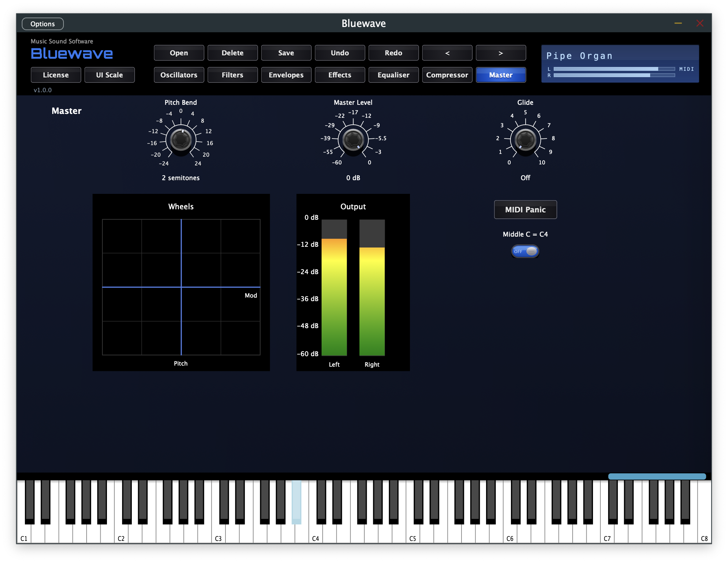Viewport: 728px width, 563px height.
Task: Go to next preset arrow
Action: 501,53
